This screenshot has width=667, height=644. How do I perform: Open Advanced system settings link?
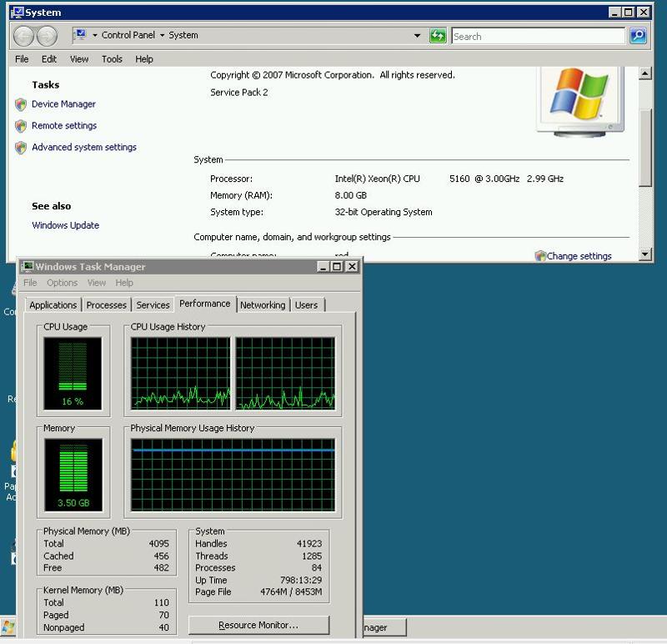[84, 148]
